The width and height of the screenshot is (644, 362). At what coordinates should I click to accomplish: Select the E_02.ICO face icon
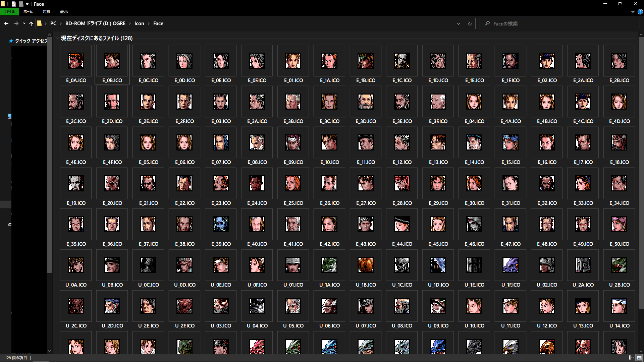tap(547, 61)
